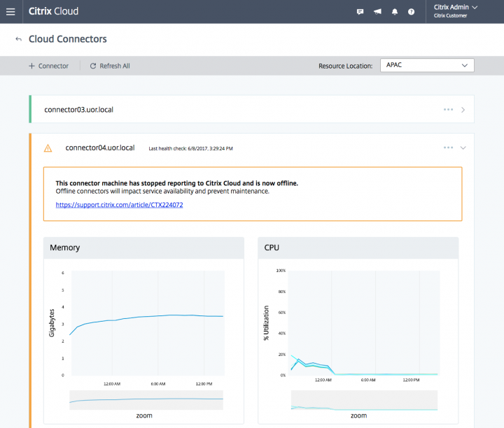
Task: Go back using the back arrow
Action: click(x=18, y=39)
